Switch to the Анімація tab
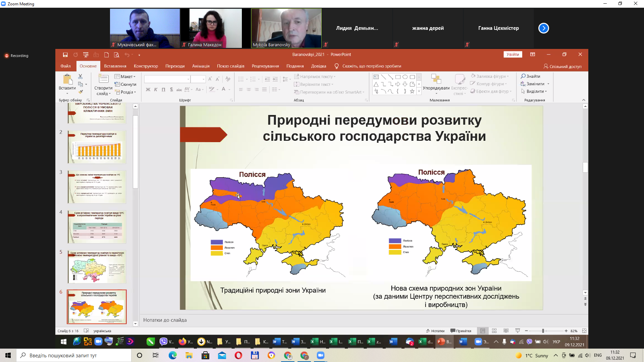 pos(201,66)
